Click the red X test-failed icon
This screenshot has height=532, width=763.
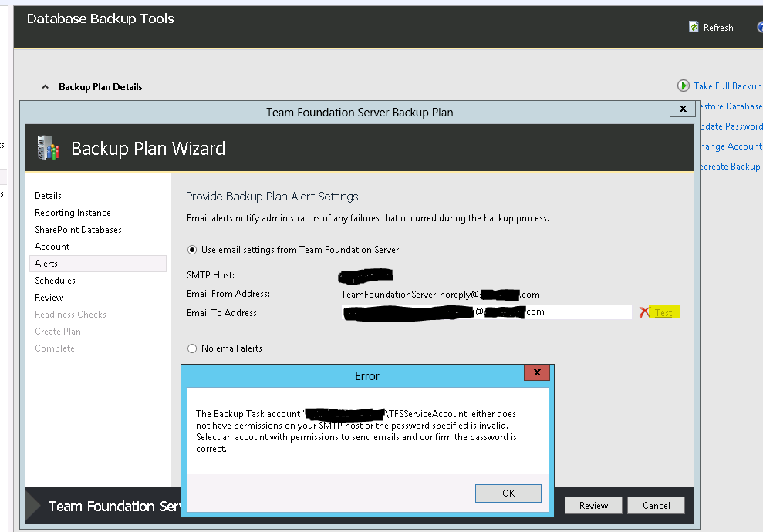pyautogui.click(x=644, y=312)
